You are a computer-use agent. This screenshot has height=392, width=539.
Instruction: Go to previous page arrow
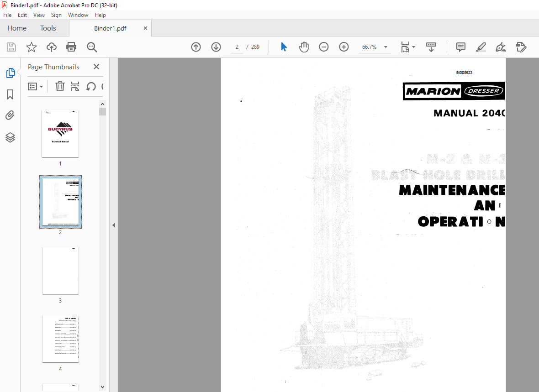click(196, 47)
